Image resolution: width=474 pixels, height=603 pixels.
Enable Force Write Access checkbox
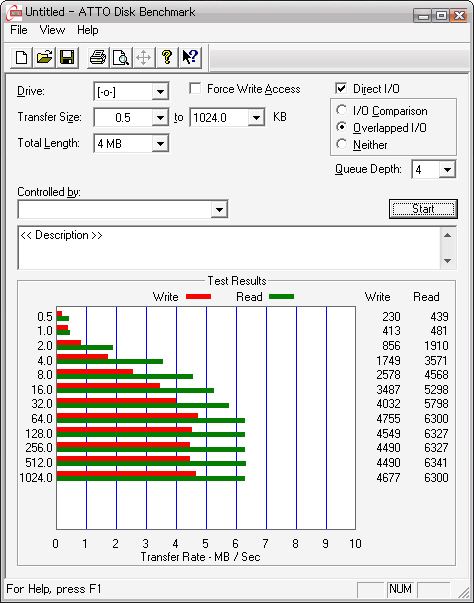[x=195, y=88]
